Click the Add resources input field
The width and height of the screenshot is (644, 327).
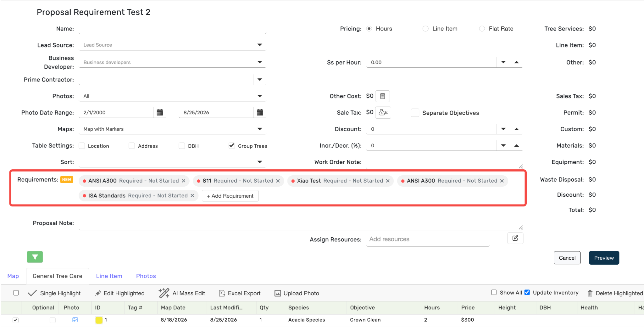428,239
